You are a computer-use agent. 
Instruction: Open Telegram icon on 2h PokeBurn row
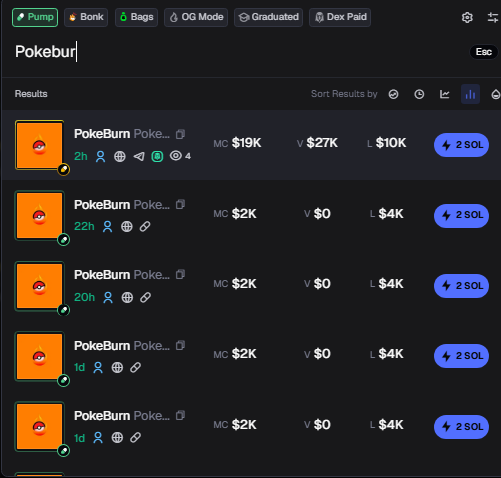139,156
